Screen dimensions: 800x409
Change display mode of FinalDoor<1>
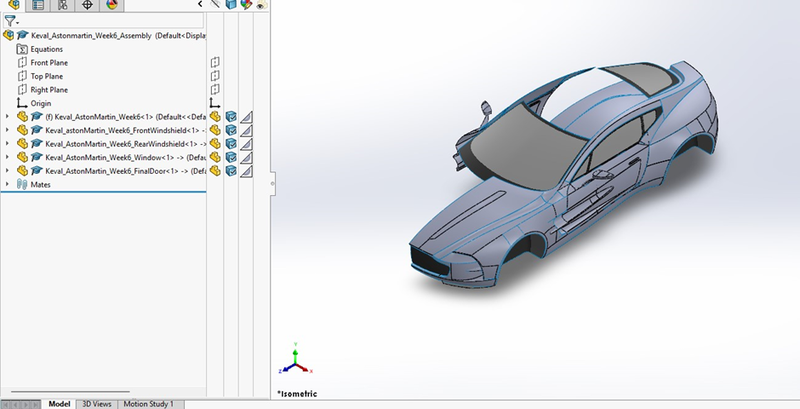pyautogui.click(x=231, y=171)
